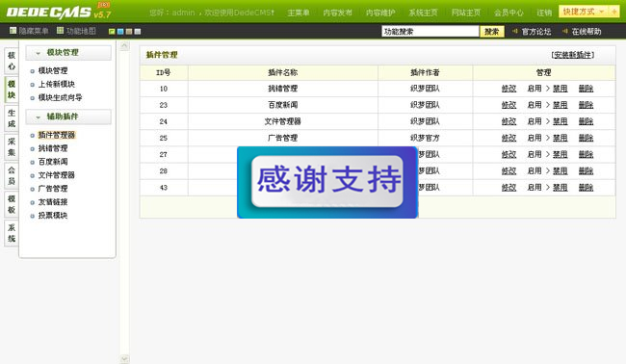Select the 模块 vertical tab

(12, 90)
